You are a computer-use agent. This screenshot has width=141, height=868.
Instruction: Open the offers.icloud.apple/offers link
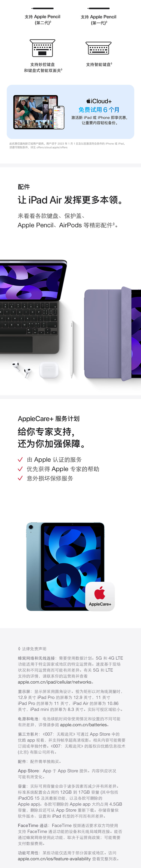(52, 147)
